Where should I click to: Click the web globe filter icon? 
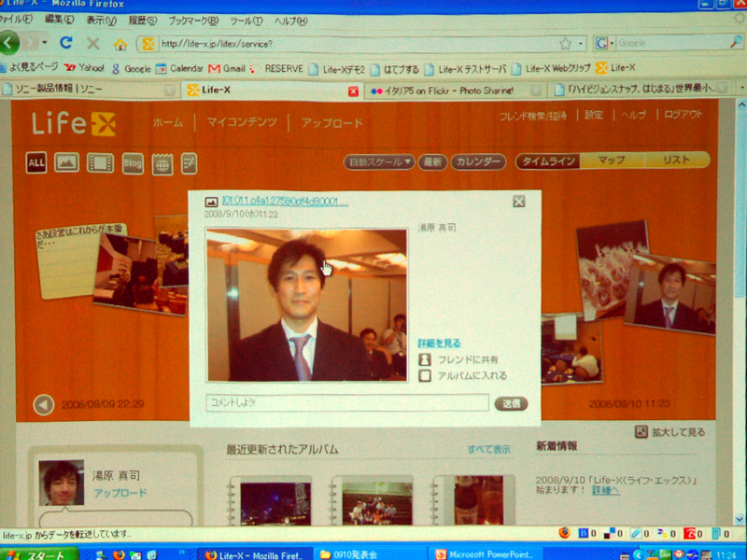pos(162,164)
